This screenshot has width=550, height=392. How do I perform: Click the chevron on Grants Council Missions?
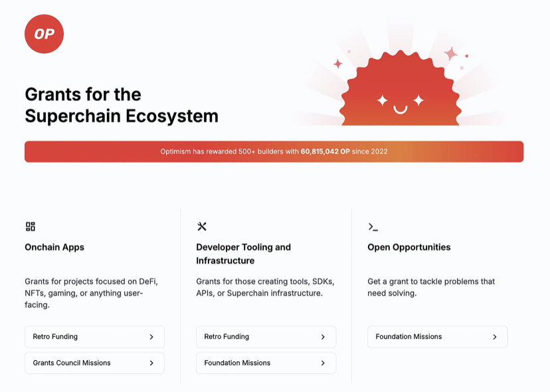151,363
